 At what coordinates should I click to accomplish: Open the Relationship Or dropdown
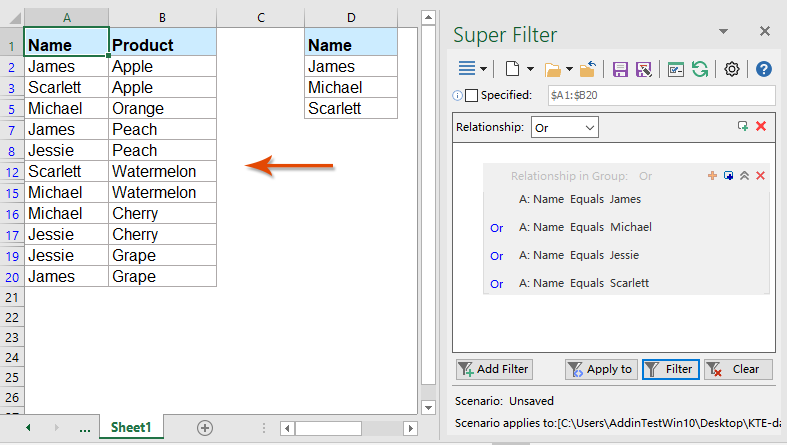tap(565, 128)
